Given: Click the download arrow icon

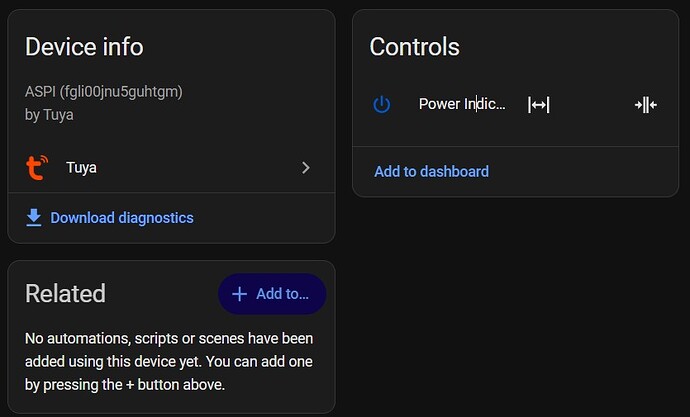Looking at the screenshot, I should (x=34, y=218).
